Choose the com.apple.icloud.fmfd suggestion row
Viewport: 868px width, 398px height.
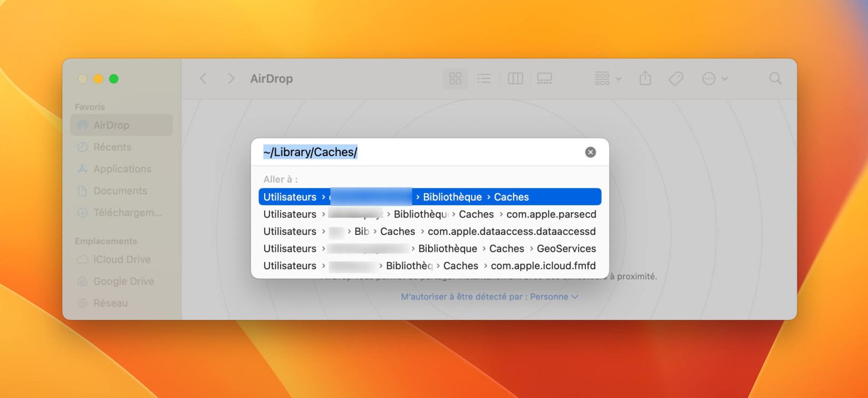click(x=430, y=266)
